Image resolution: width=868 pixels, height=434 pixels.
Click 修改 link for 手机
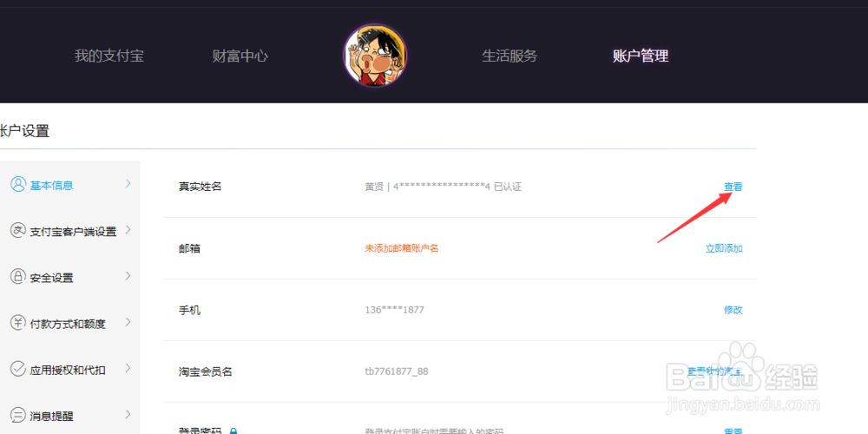733,310
